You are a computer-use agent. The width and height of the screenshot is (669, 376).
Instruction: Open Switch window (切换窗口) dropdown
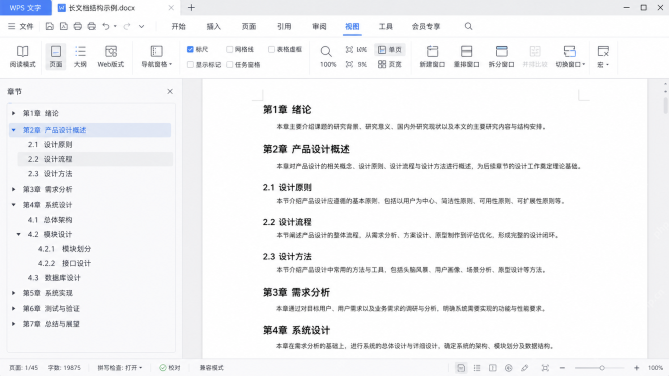click(x=570, y=56)
